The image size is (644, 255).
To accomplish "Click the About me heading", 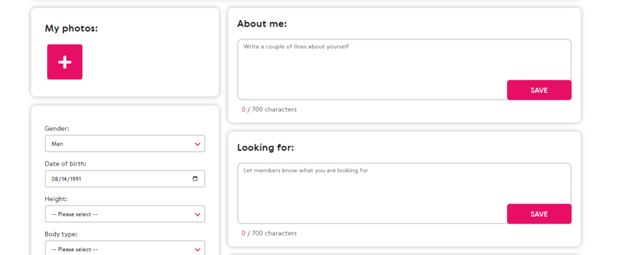I will tap(262, 24).
